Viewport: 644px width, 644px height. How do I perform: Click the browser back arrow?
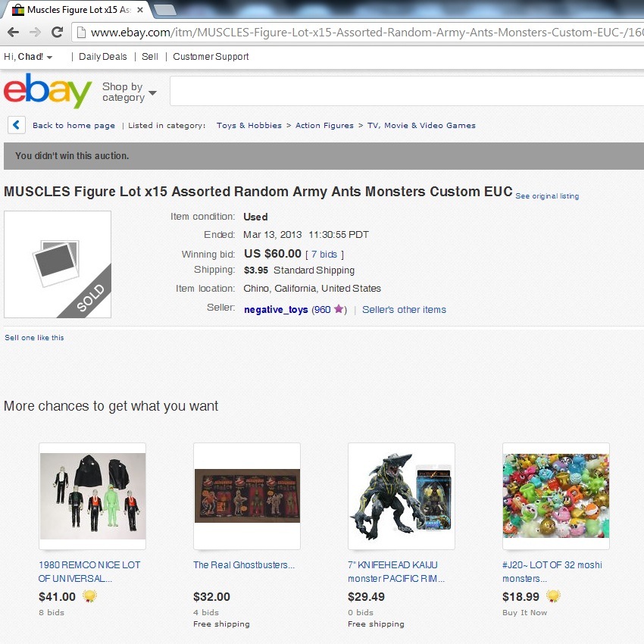click(13, 32)
